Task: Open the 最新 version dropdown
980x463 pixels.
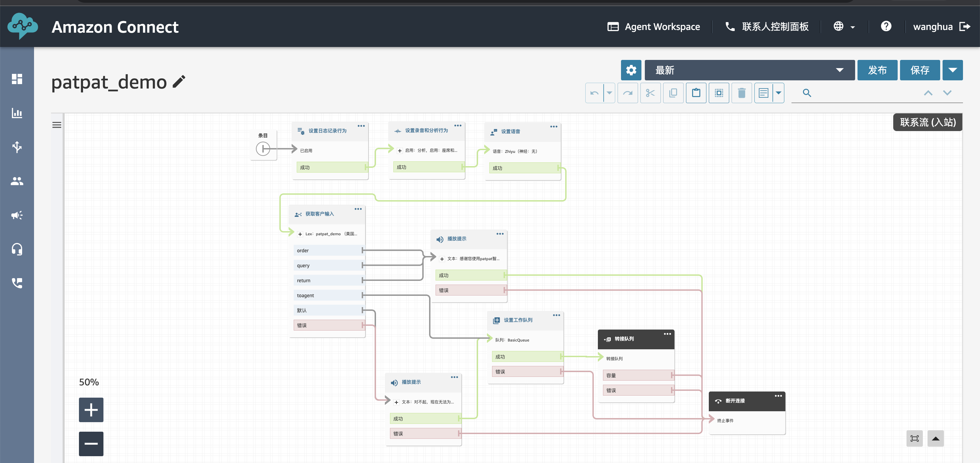Action: coord(749,70)
